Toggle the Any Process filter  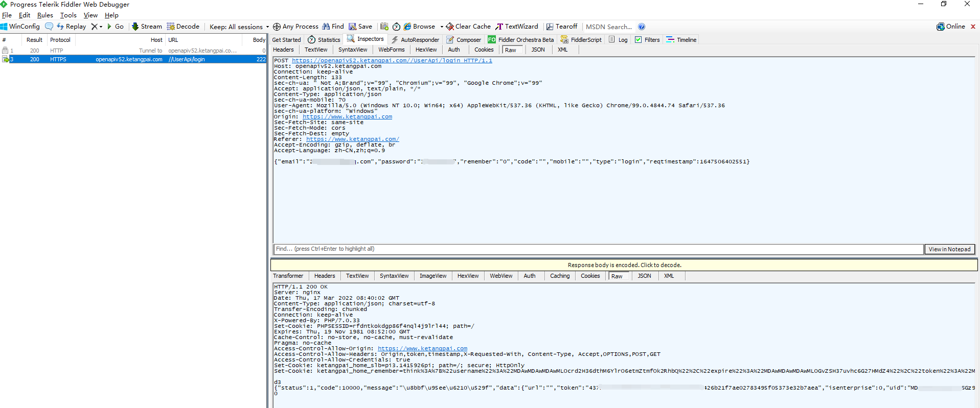[x=295, y=27]
